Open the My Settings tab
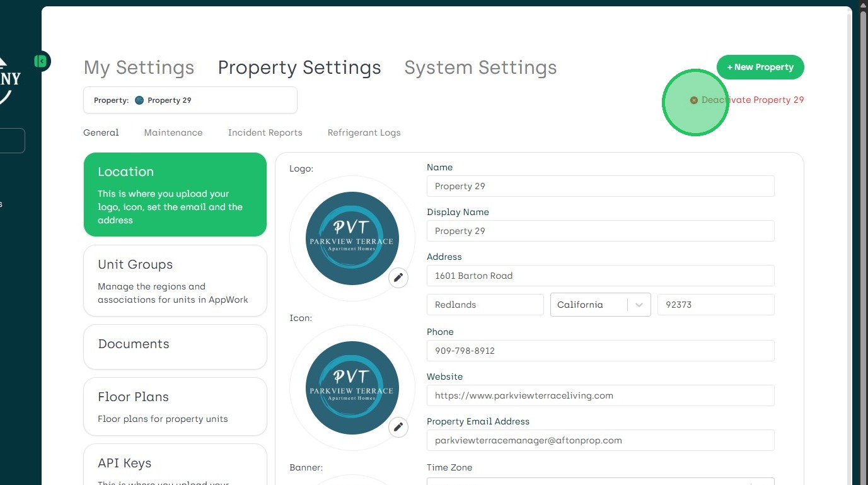 click(139, 67)
